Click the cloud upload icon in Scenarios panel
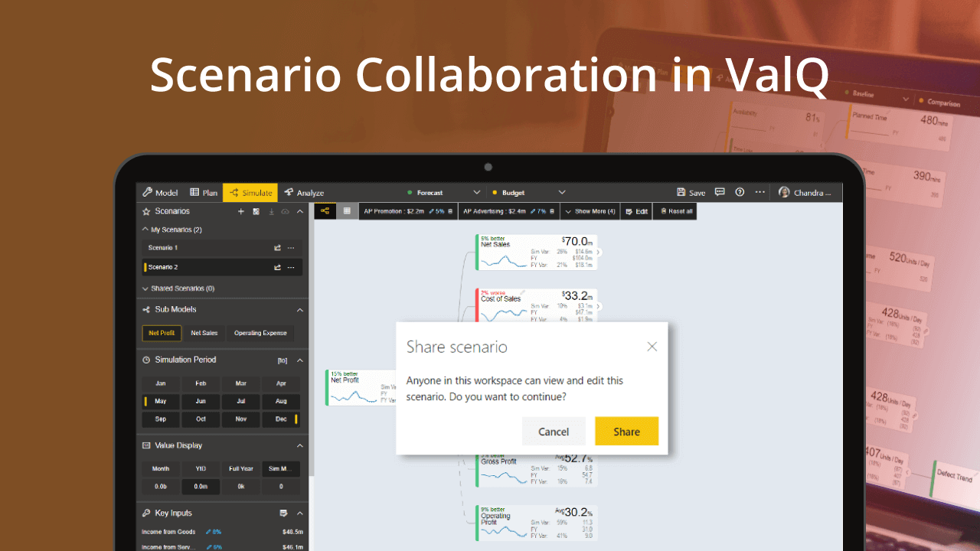This screenshot has width=980, height=551. click(x=286, y=211)
